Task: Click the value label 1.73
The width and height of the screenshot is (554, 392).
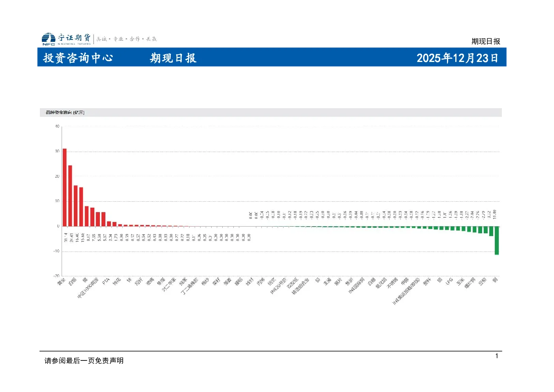Action: tap(116, 237)
